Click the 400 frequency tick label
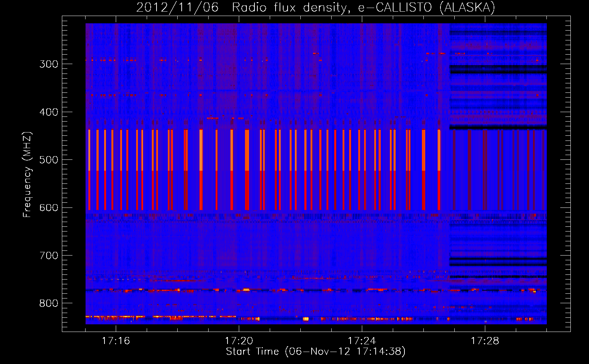This screenshot has width=589, height=364. (49, 112)
